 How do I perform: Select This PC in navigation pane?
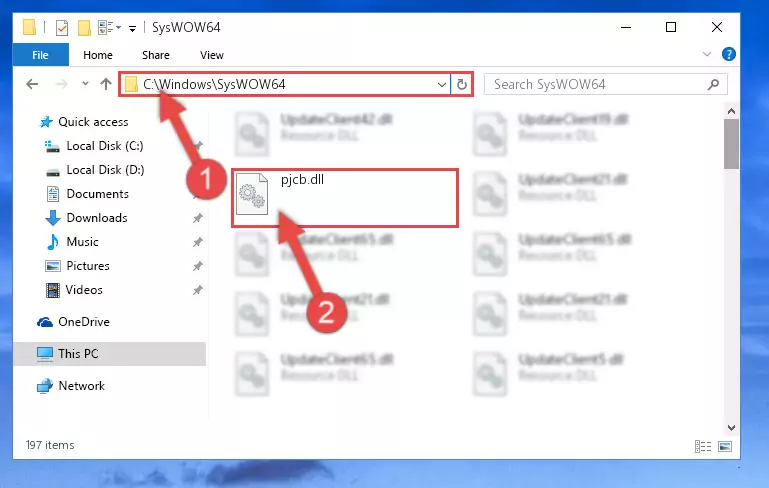point(78,354)
